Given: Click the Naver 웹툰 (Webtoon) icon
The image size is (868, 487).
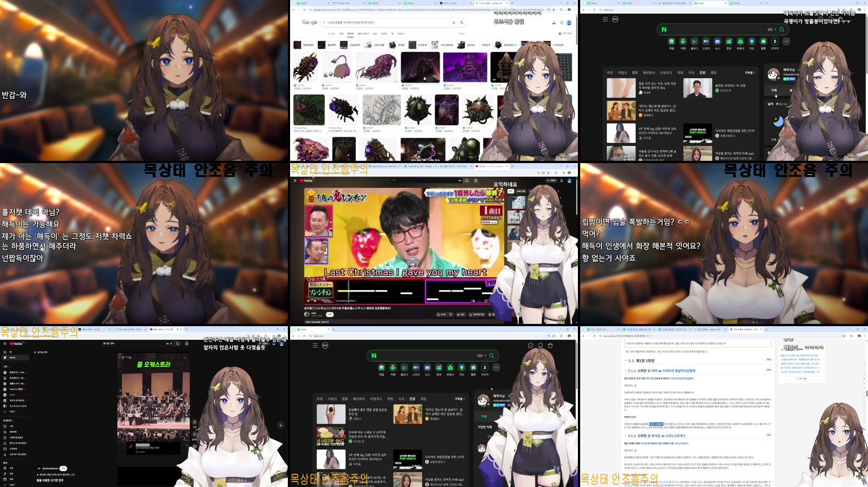Looking at the screenshot, I should (764, 41).
